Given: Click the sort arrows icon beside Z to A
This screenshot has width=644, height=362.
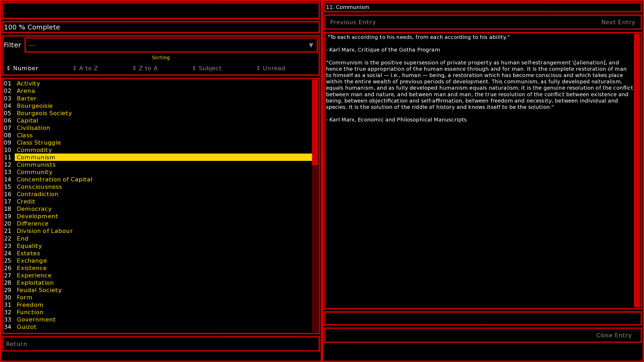Looking at the screenshot, I should [134, 68].
